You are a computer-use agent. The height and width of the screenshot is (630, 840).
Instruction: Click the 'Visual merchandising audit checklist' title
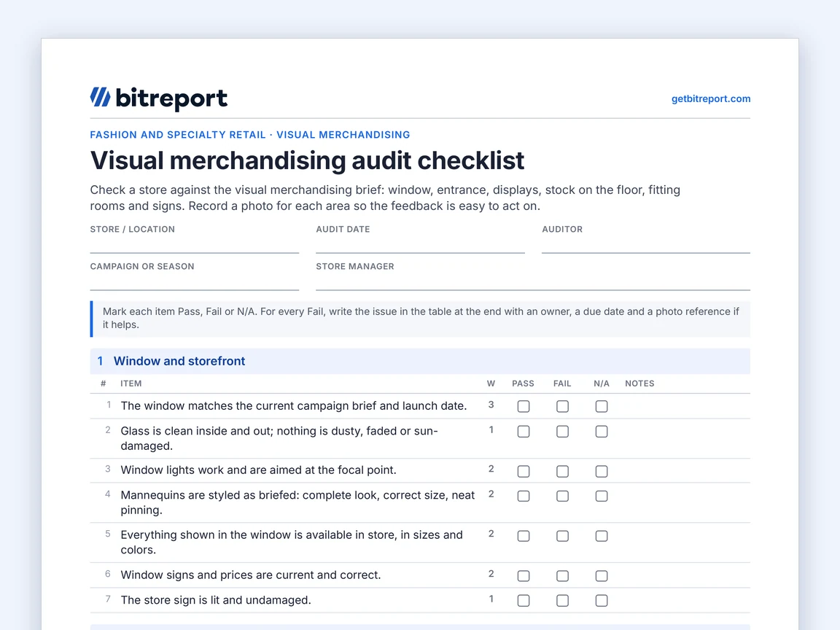[x=307, y=160]
